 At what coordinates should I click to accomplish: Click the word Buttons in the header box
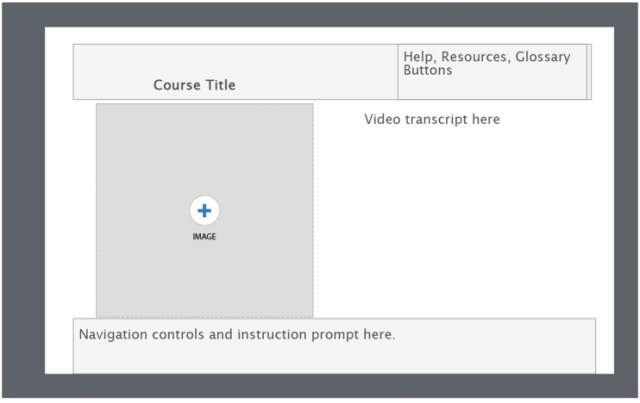(427, 71)
